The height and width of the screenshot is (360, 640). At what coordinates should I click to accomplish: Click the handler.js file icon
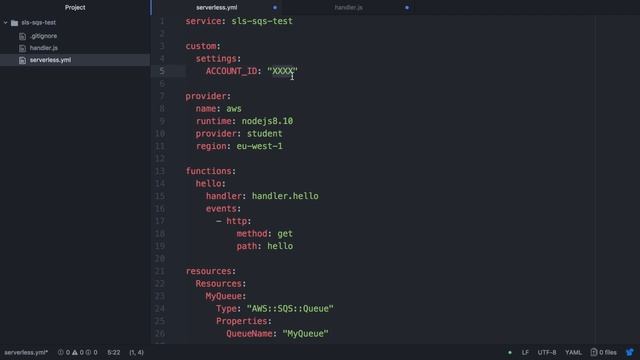pos(22,48)
